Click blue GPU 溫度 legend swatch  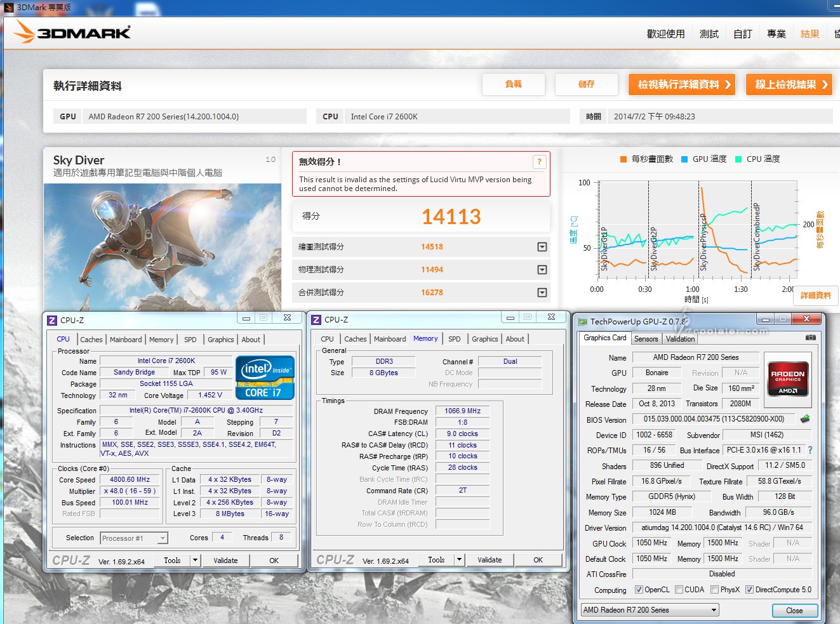click(x=684, y=159)
